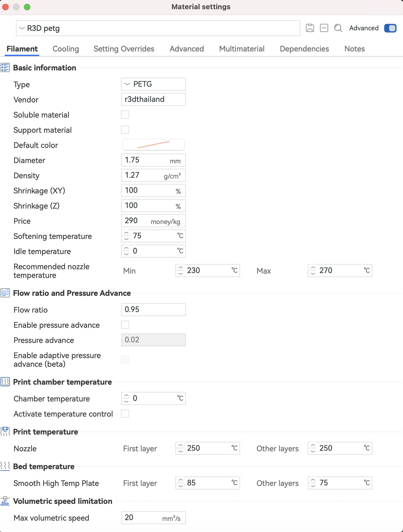Expand the filament Type dropdown
This screenshot has height=532, width=403.
(x=153, y=84)
